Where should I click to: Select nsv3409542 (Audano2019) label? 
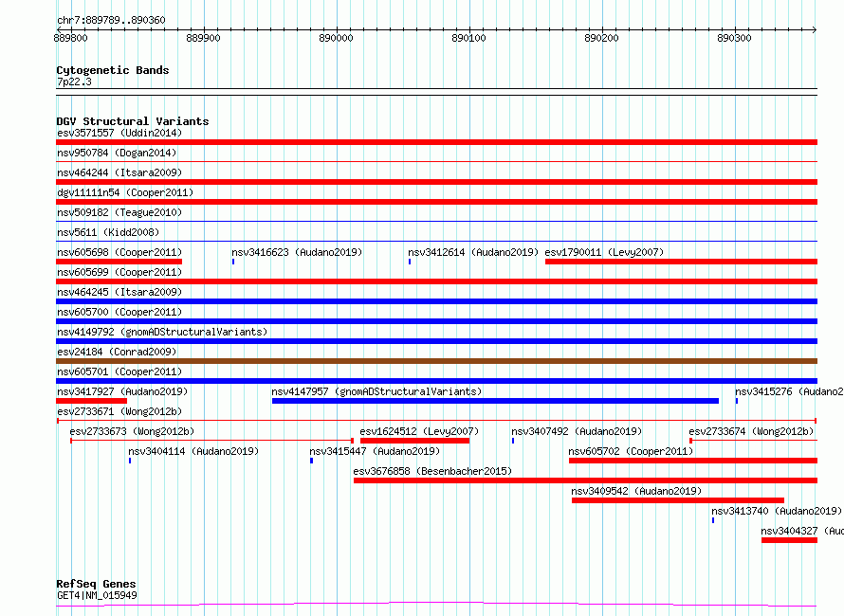click(636, 491)
